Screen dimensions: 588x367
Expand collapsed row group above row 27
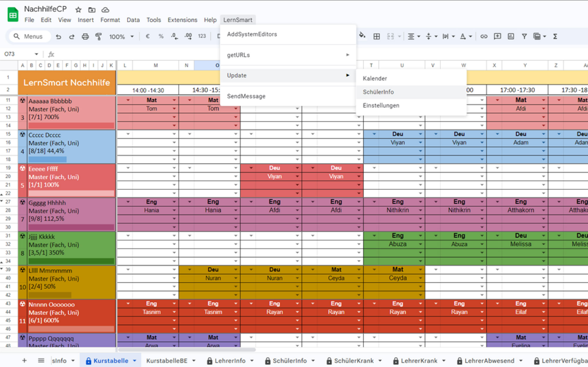coord(2,201)
